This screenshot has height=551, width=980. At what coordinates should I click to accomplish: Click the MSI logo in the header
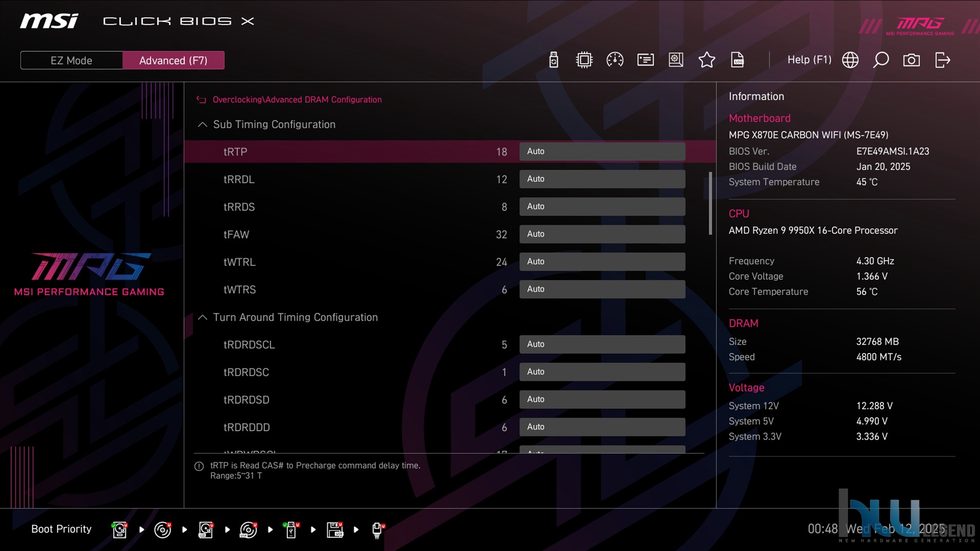point(49,21)
